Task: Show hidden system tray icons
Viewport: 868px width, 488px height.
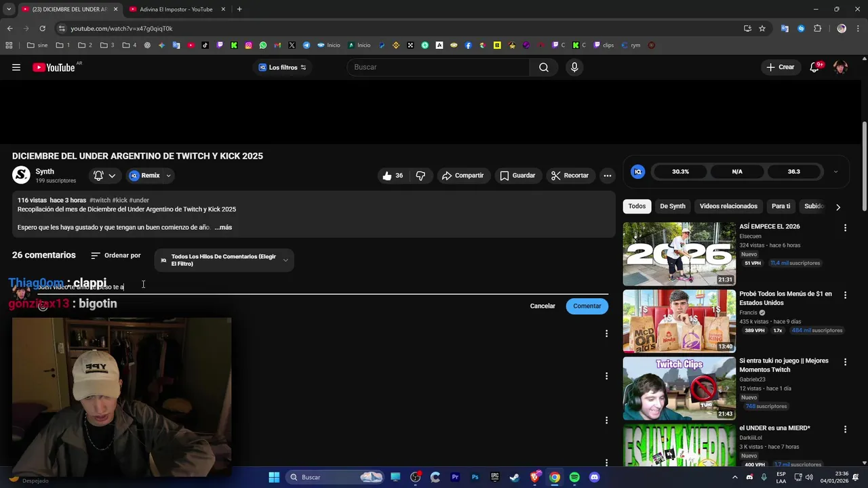Action: pyautogui.click(x=735, y=477)
